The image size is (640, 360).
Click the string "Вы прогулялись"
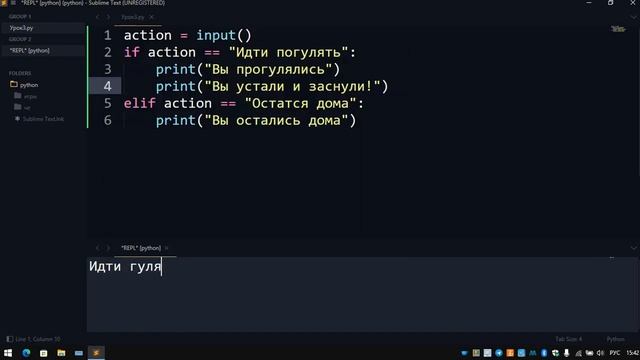(x=268, y=69)
